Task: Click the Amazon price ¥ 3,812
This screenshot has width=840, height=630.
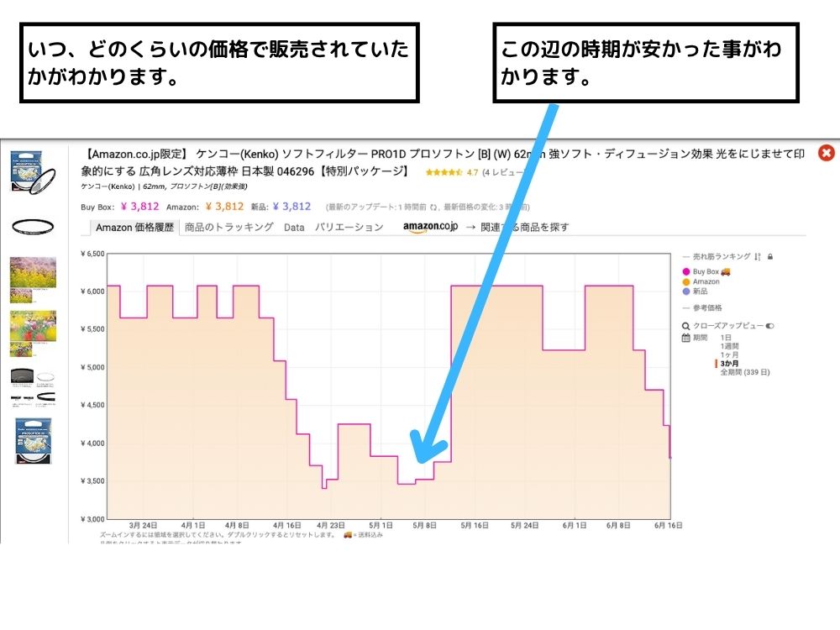Action: point(224,207)
